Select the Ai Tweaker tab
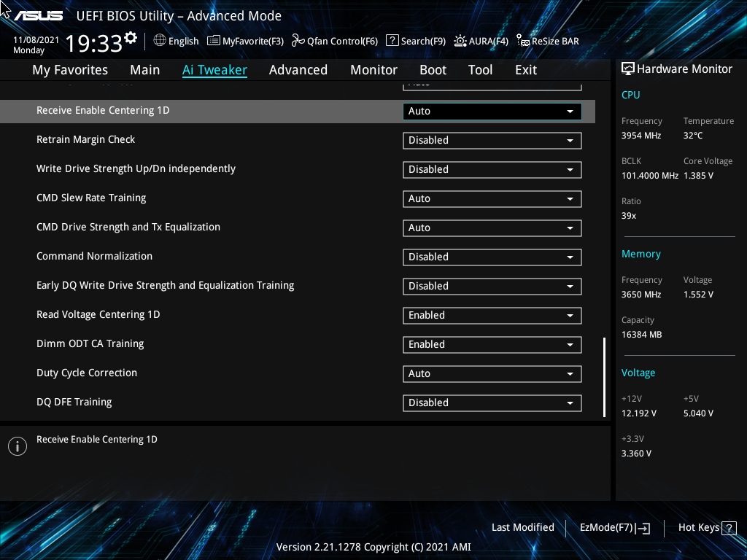The height and width of the screenshot is (560, 747). [x=214, y=70]
